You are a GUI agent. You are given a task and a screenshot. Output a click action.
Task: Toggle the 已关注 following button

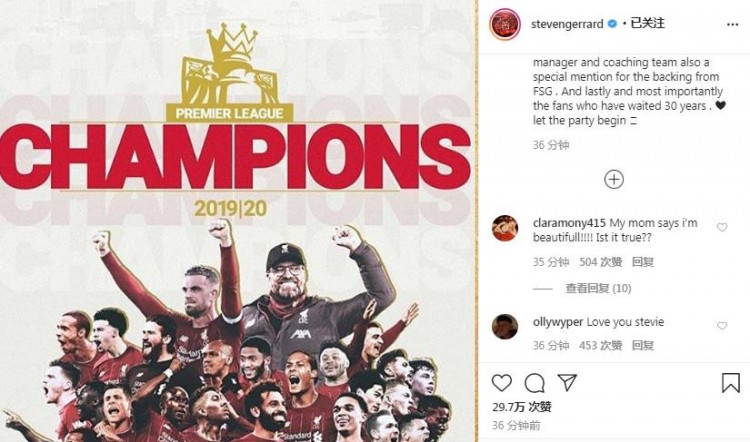tap(647, 23)
